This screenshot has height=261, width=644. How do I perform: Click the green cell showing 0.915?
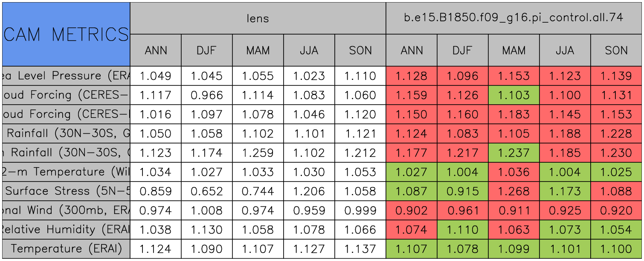462,191
